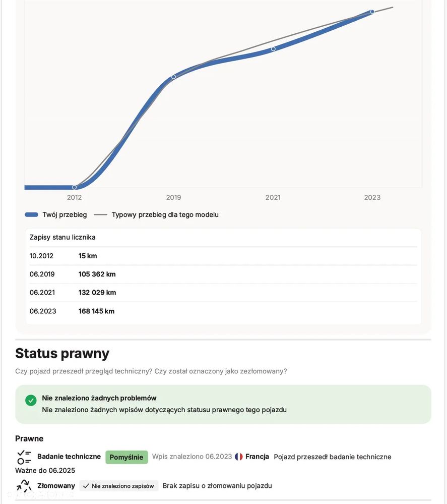Screen dimensions: 447x504
Task: Click the 'Nie znaleziono zapisów' badge
Action: click(119, 486)
